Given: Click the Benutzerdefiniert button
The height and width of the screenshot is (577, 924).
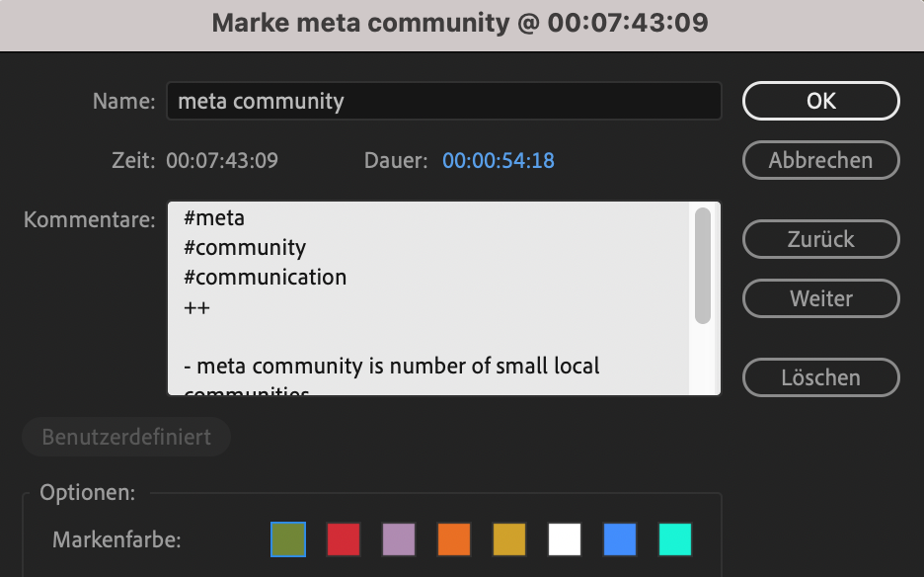Looking at the screenshot, I should click(126, 437).
